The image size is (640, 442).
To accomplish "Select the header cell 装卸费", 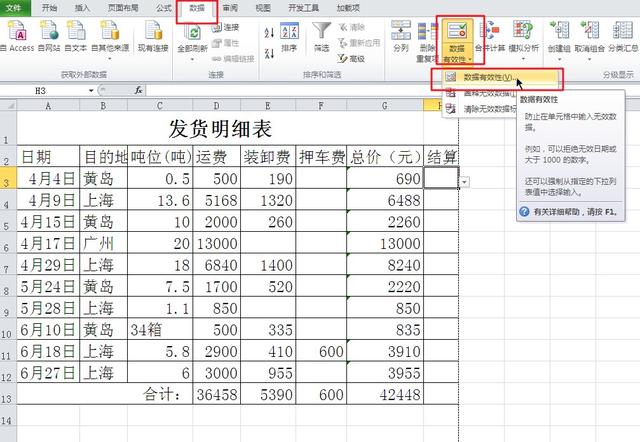I will pyautogui.click(x=268, y=156).
